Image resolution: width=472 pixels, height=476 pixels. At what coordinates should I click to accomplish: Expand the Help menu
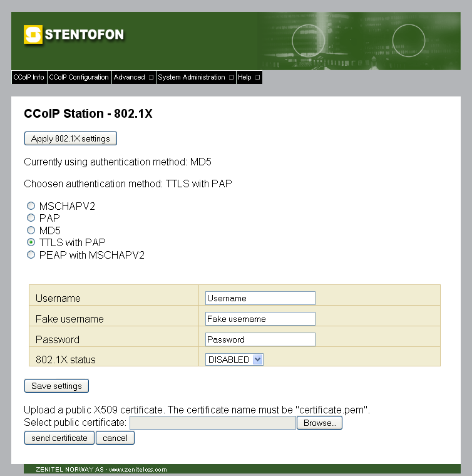(249, 78)
